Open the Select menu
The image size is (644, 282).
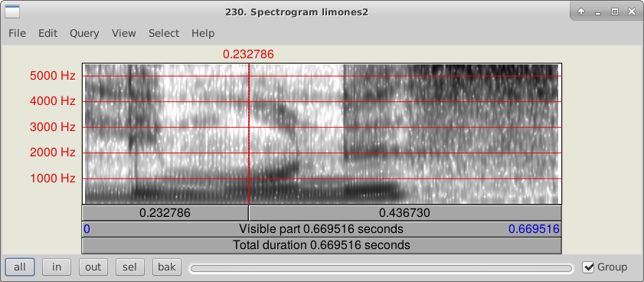tap(164, 33)
